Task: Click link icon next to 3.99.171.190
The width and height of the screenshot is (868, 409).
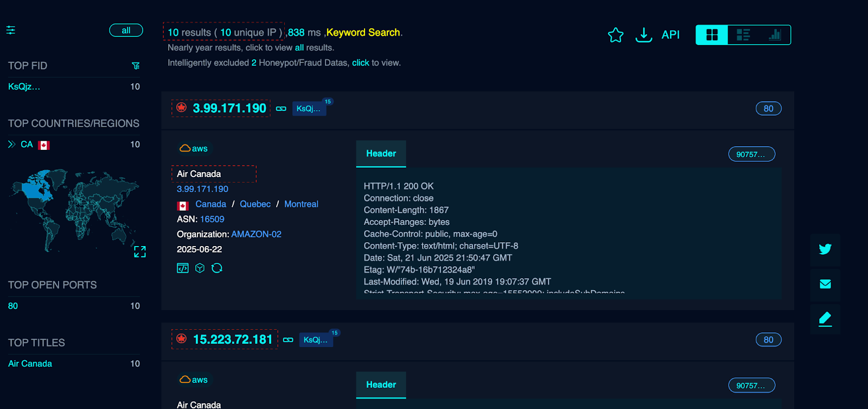Action: (x=281, y=109)
